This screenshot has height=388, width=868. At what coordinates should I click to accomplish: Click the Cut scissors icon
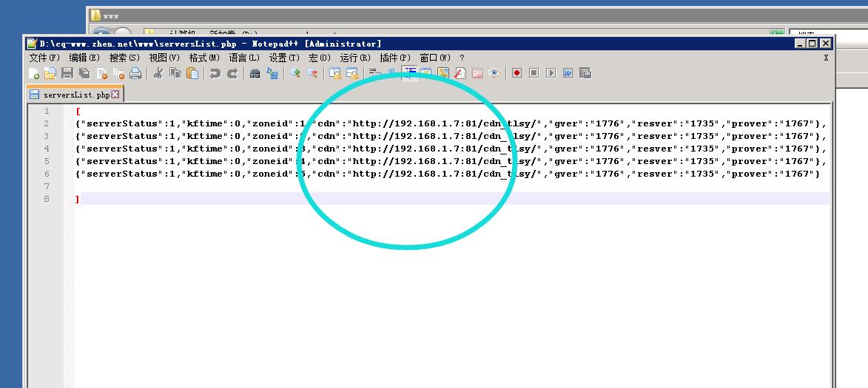tap(158, 73)
